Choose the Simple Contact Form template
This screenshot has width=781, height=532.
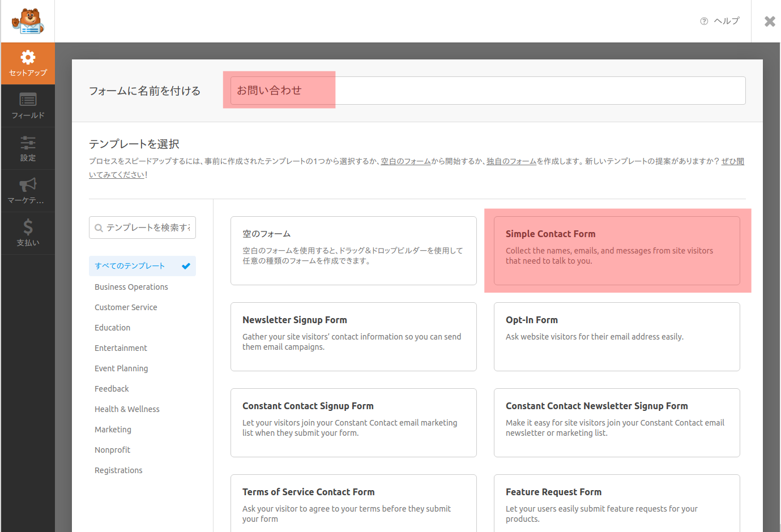coord(616,251)
